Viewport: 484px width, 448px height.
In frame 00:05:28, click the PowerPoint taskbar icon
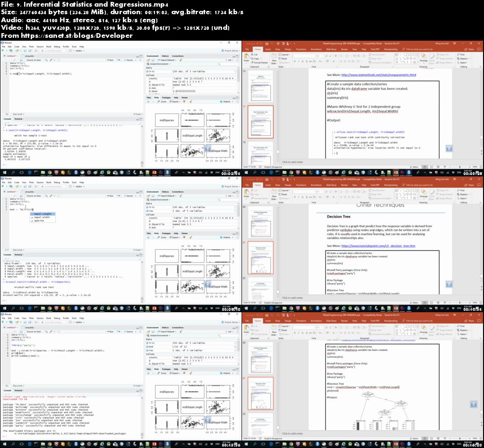point(396,173)
